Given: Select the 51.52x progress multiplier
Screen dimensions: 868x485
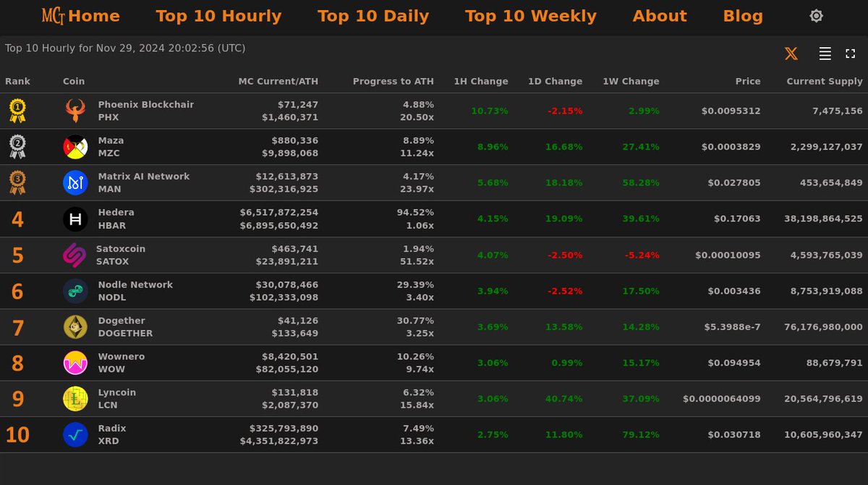Looking at the screenshot, I should (x=417, y=261).
